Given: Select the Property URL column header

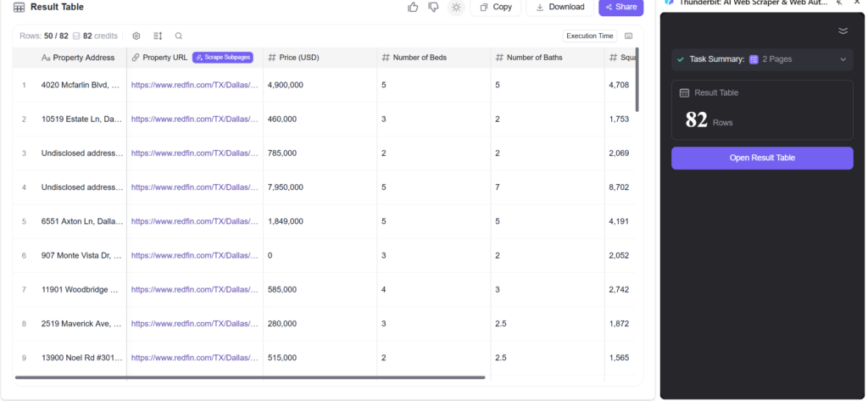Looking at the screenshot, I should [x=159, y=58].
